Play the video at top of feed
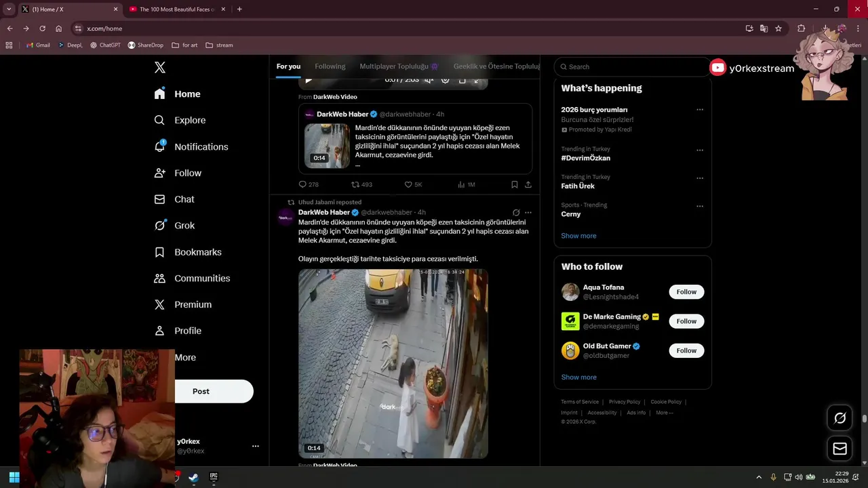 (x=309, y=80)
